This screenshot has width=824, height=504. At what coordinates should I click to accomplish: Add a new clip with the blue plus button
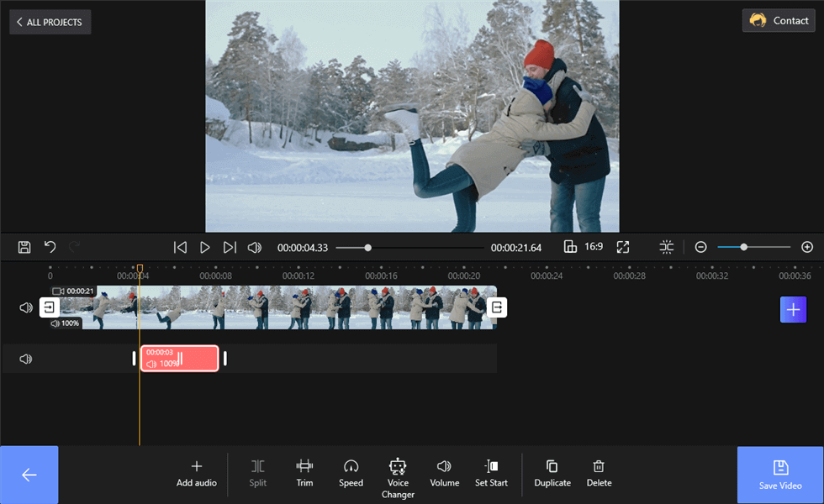793,309
